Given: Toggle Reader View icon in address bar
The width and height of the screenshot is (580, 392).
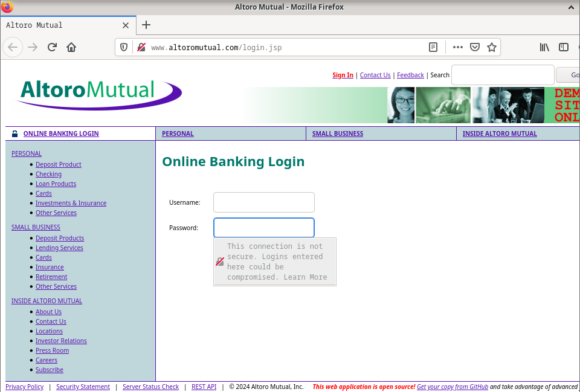Looking at the screenshot, I should pyautogui.click(x=433, y=47).
